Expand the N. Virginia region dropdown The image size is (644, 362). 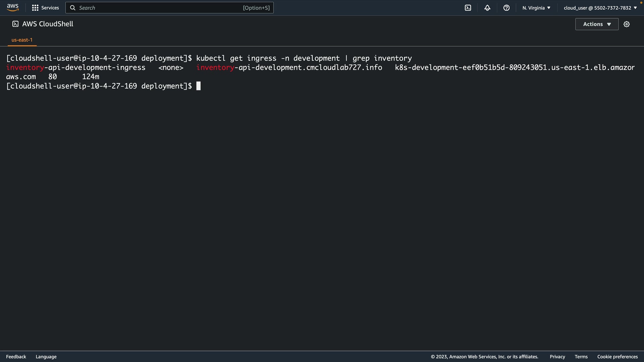[536, 8]
